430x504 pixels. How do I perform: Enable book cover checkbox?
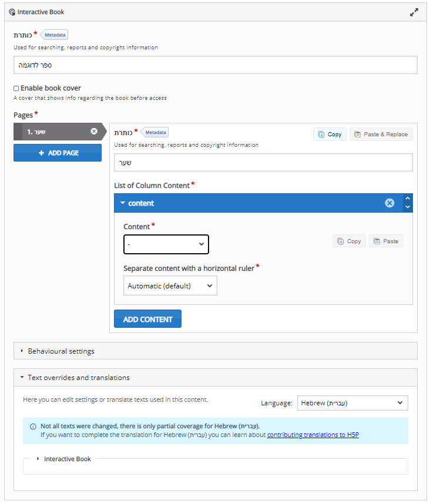tap(16, 88)
